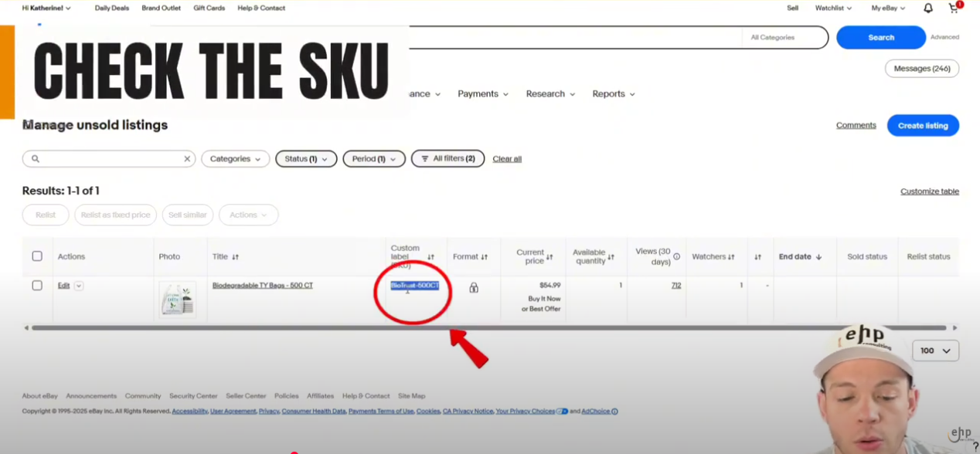The width and height of the screenshot is (980, 454).
Task: Click the Create listing button
Action: pyautogui.click(x=923, y=125)
